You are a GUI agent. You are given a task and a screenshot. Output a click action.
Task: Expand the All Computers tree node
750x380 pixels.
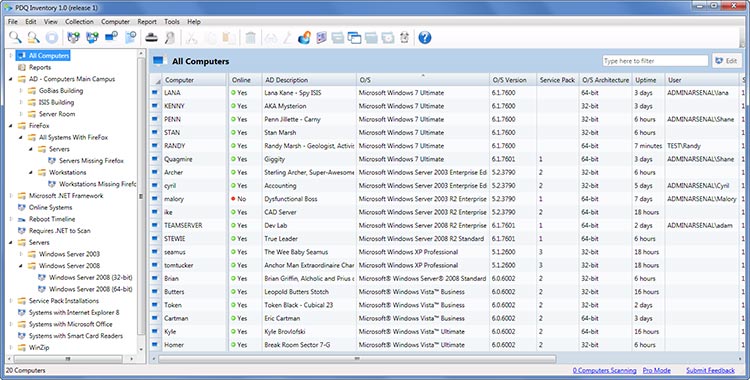coord(11,56)
